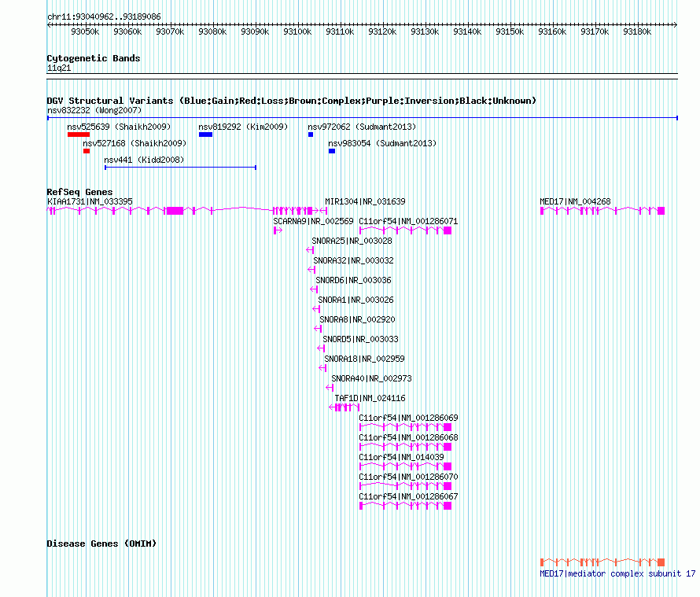Click the SNORA32 gene arrow glyph
The width and height of the screenshot is (700, 597).
click(311, 270)
